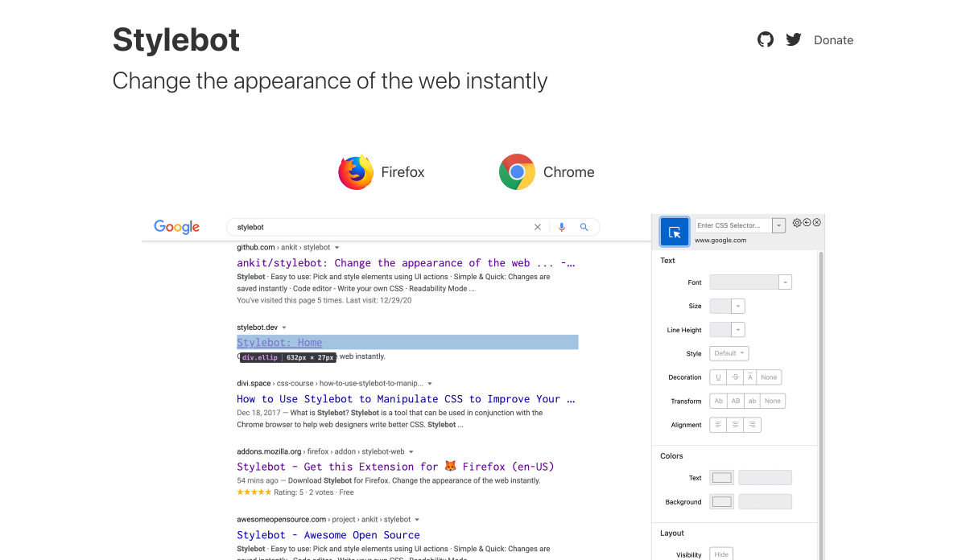This screenshot has height=560, width=966.
Task: Activate Stylebot's blue element picker button
Action: 675,232
